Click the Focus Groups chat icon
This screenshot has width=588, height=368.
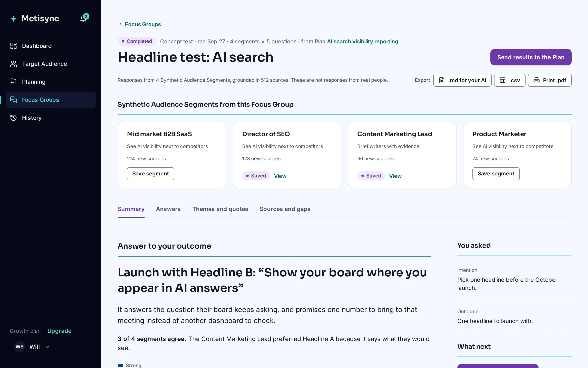[13, 100]
